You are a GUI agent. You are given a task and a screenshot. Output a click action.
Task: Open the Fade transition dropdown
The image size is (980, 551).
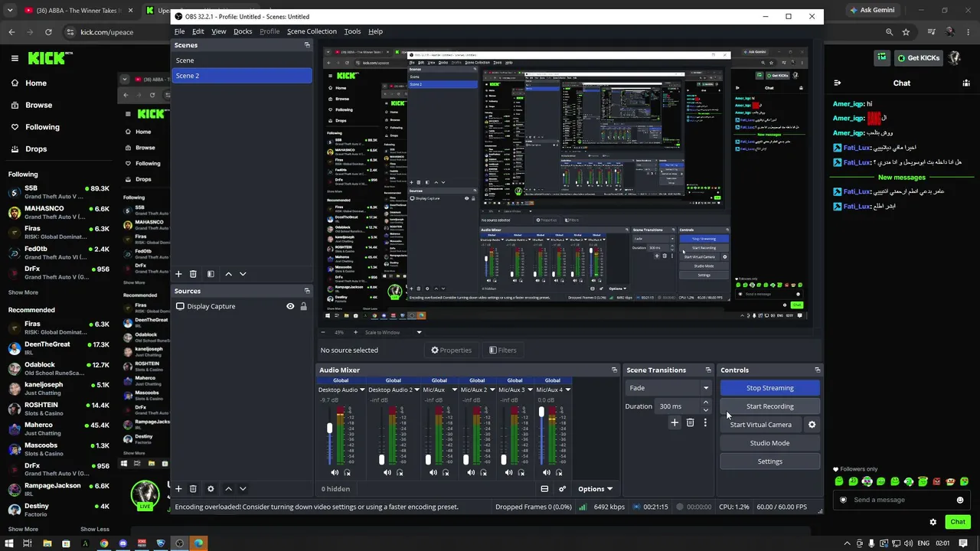(669, 388)
